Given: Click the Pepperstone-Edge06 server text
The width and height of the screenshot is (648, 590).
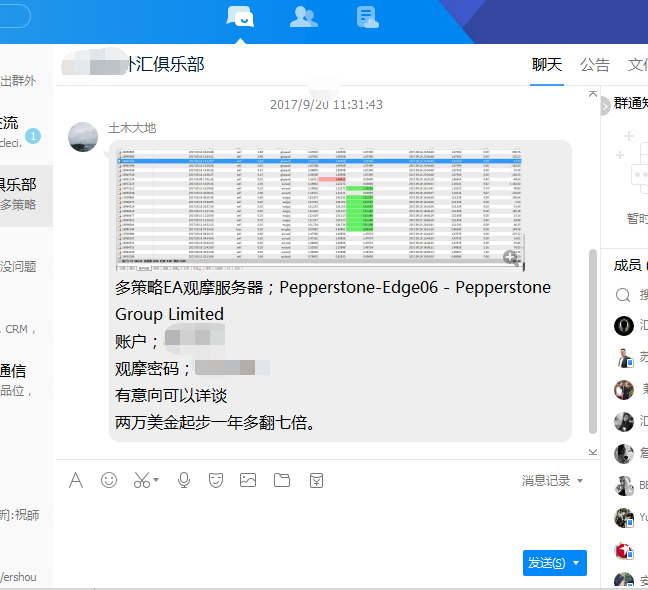Looking at the screenshot, I should pyautogui.click(x=358, y=288).
